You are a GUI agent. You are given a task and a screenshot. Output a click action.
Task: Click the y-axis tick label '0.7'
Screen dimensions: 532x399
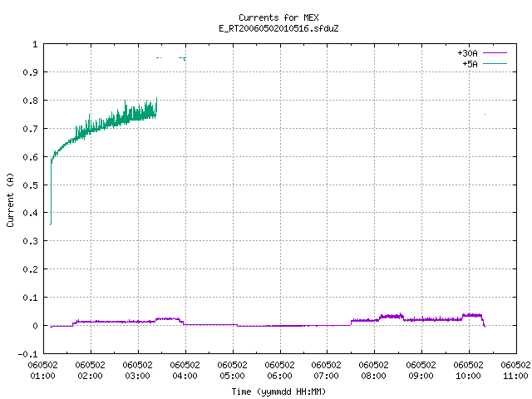pyautogui.click(x=30, y=129)
